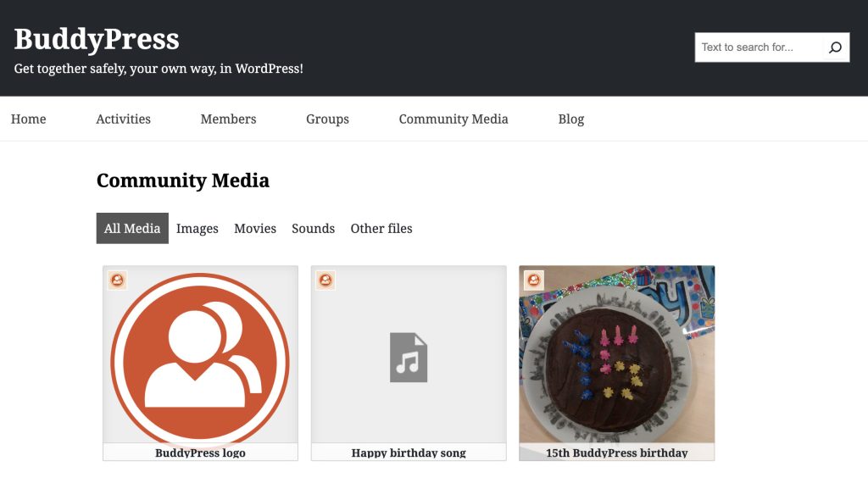This screenshot has width=868, height=500.
Task: Navigate to Groups
Action: (x=328, y=119)
